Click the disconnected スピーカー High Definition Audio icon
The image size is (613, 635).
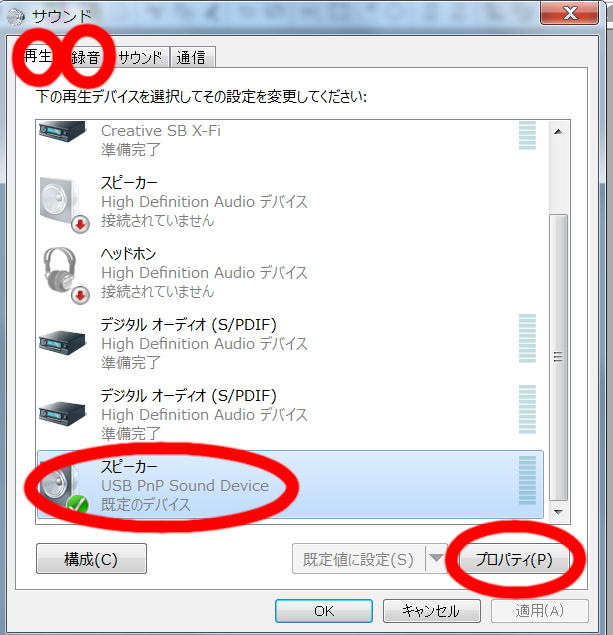click(64, 204)
